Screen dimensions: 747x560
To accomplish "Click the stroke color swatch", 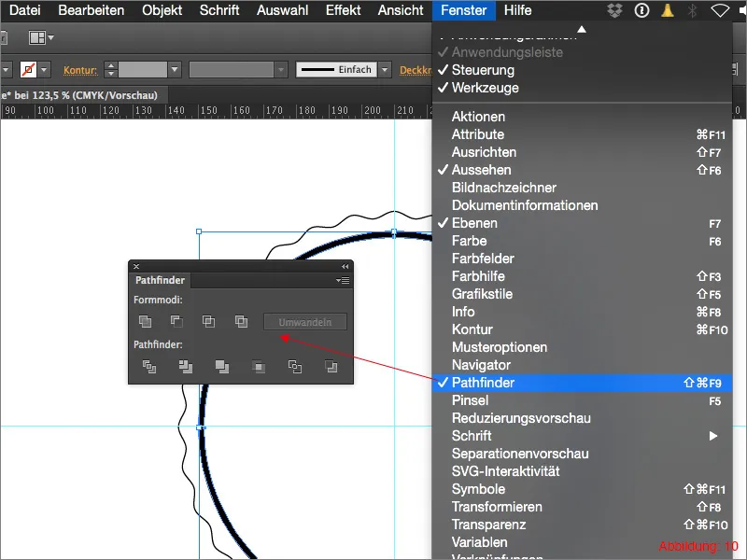I will point(29,70).
